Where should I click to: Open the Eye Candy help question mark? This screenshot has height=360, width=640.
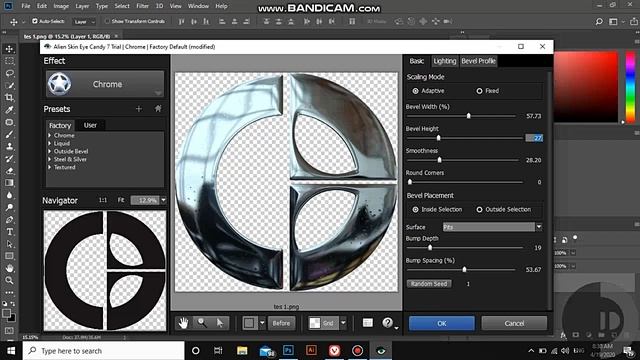point(387,323)
